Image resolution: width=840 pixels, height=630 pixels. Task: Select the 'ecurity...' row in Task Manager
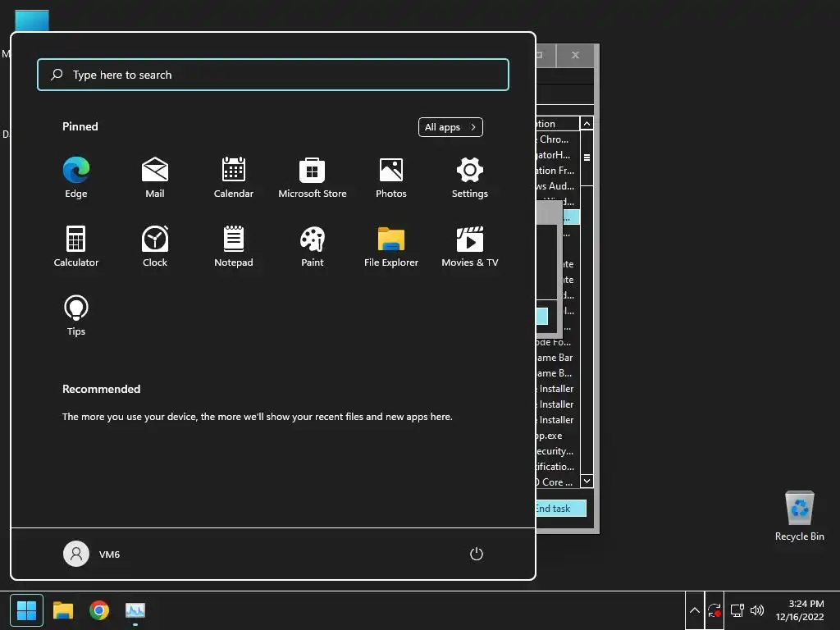[558, 451]
